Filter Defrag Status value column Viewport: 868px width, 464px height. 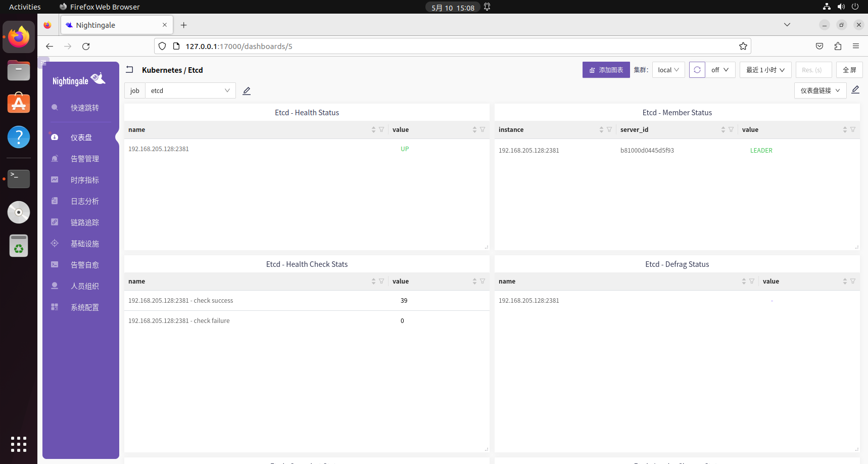tap(853, 282)
